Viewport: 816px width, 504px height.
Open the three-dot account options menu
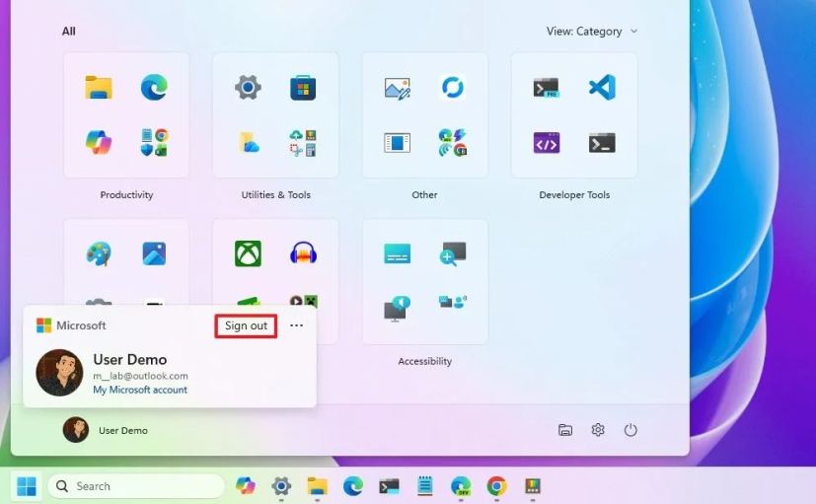click(296, 325)
